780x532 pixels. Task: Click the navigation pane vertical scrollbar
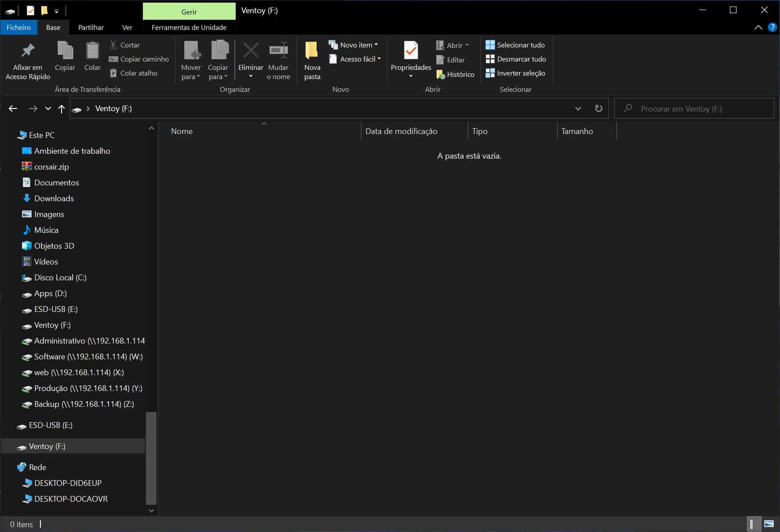(x=151, y=457)
